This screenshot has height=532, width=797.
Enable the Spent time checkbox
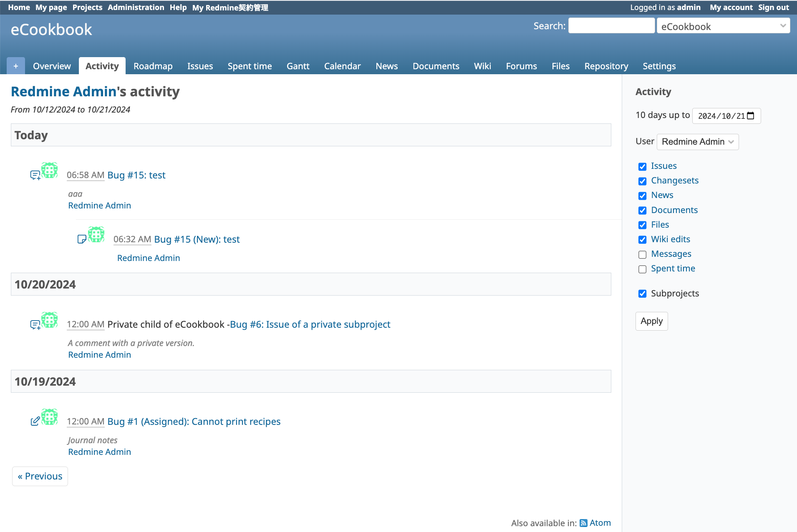tap(643, 269)
